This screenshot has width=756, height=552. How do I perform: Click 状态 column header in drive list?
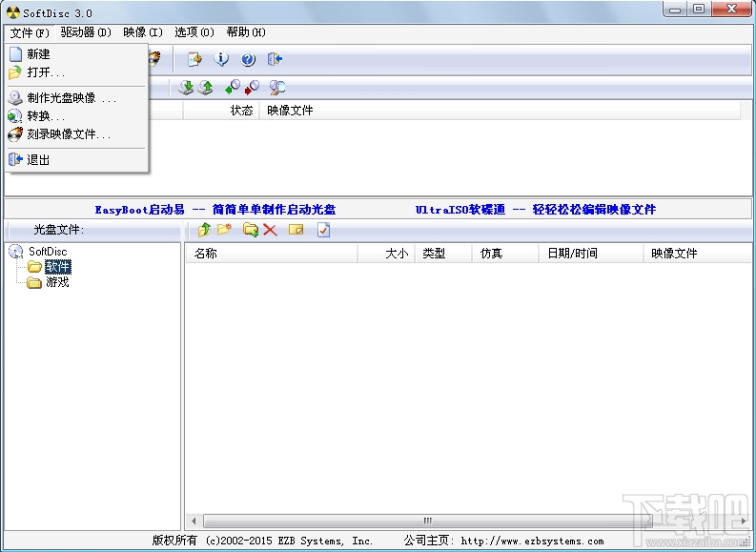pyautogui.click(x=221, y=111)
